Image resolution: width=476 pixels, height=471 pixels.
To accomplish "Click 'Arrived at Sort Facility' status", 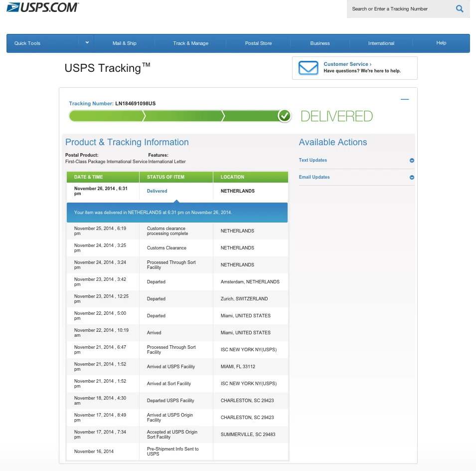I will click(x=169, y=384).
